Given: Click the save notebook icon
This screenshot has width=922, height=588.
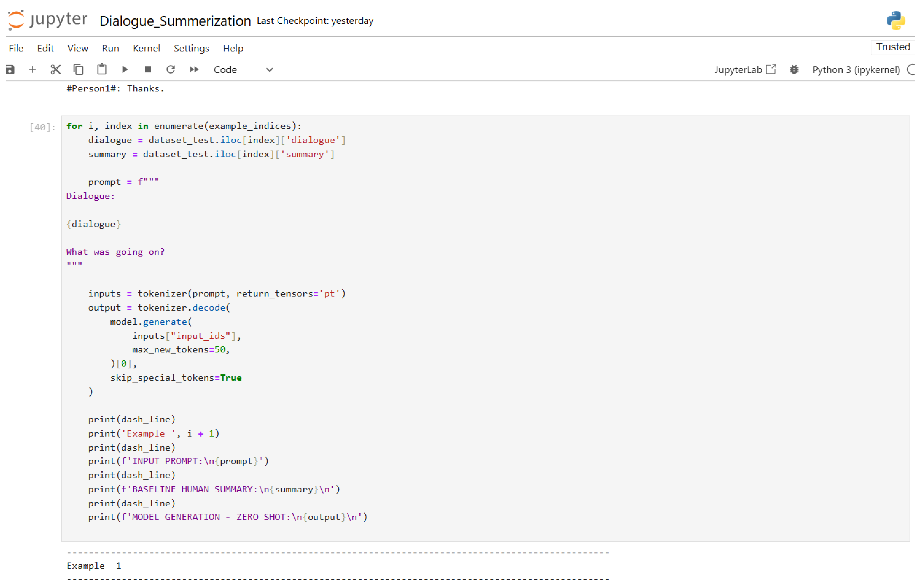Looking at the screenshot, I should 10,70.
